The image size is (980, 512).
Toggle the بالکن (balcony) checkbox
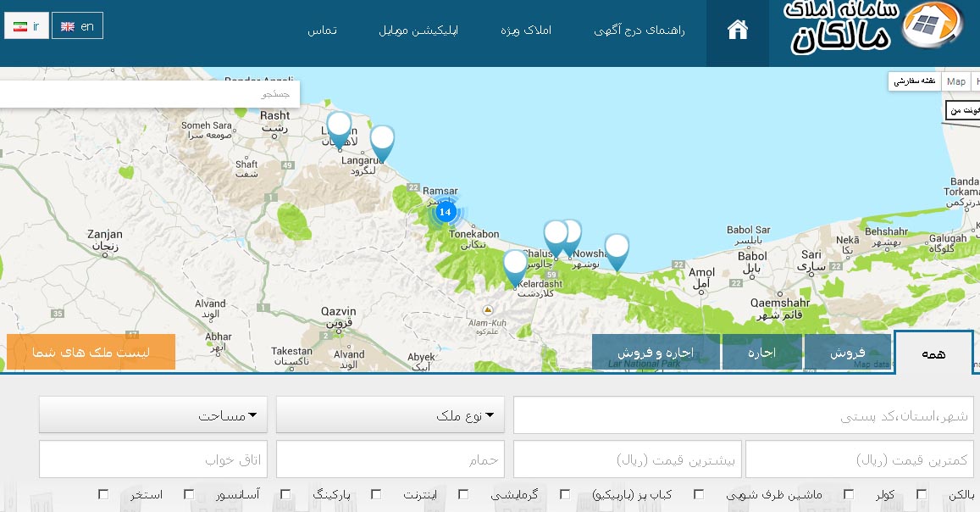(x=922, y=494)
